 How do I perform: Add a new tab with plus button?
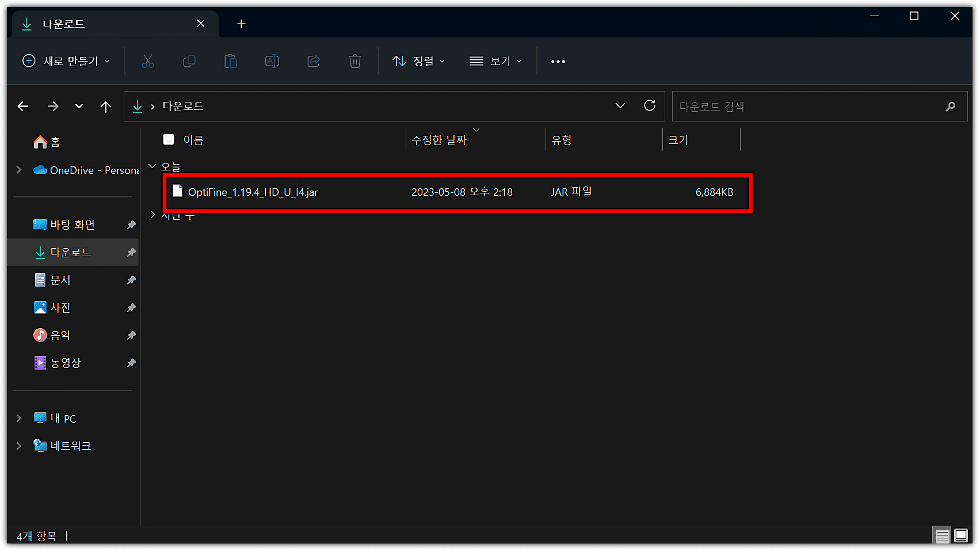click(x=242, y=24)
